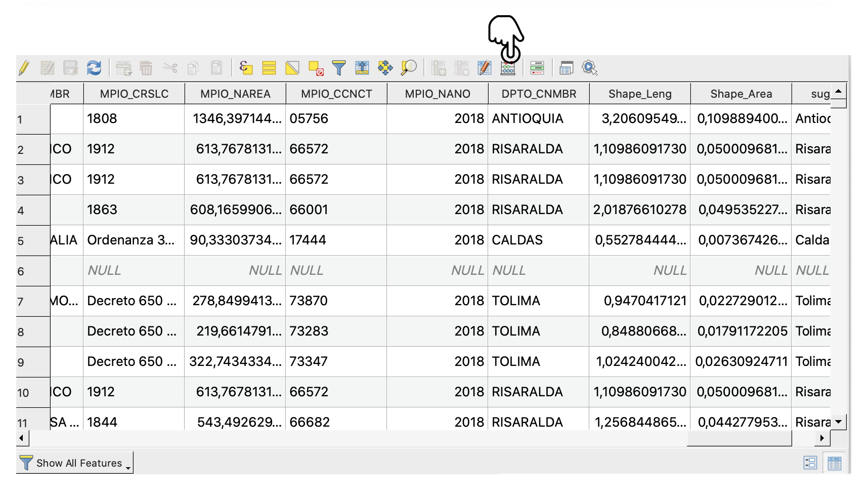Click the Paste features clipboard icon

click(216, 67)
